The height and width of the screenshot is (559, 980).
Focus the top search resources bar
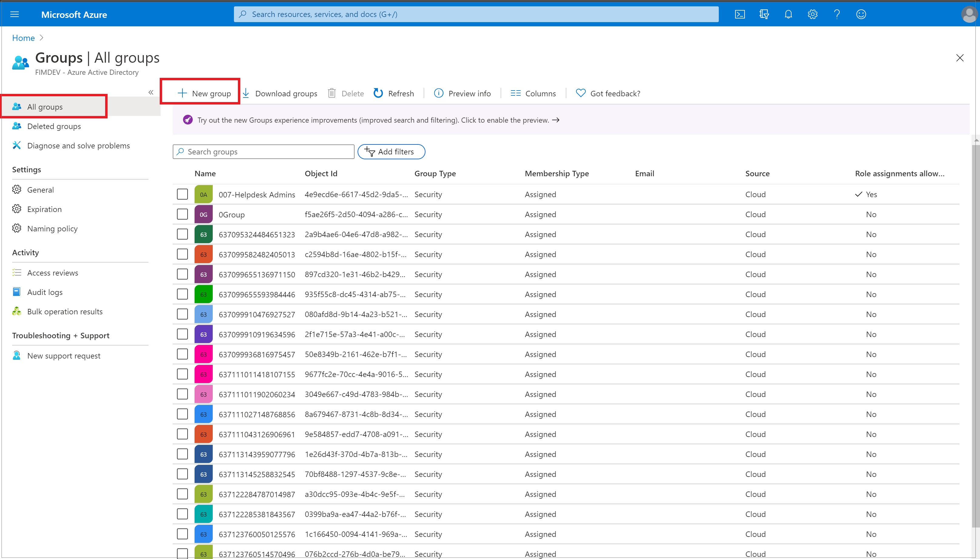pyautogui.click(x=476, y=15)
